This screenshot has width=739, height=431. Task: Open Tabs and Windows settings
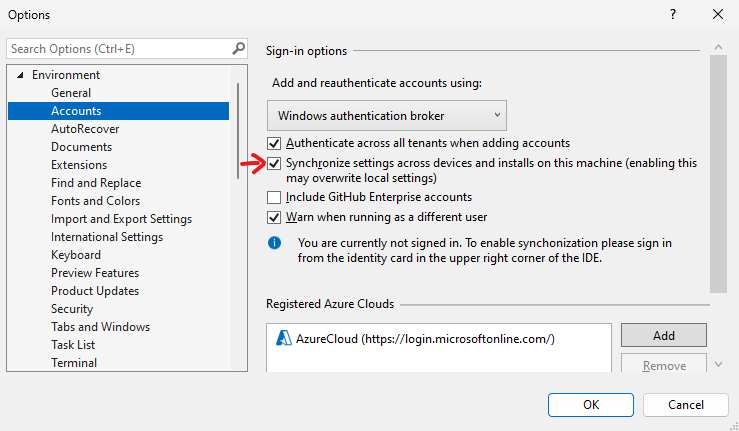(x=100, y=326)
